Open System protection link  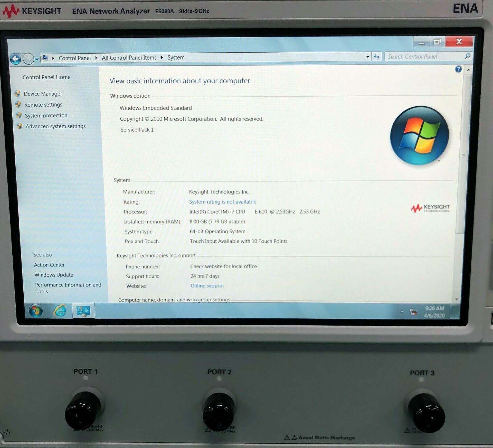point(46,116)
